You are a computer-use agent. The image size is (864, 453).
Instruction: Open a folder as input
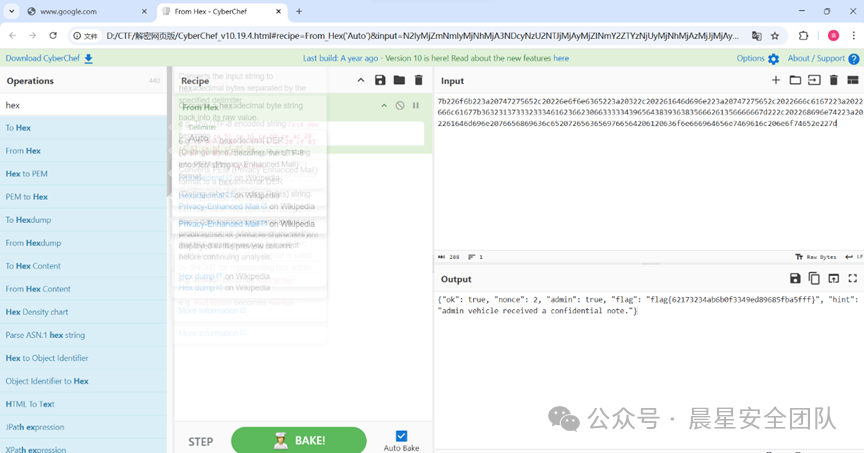[x=795, y=80]
